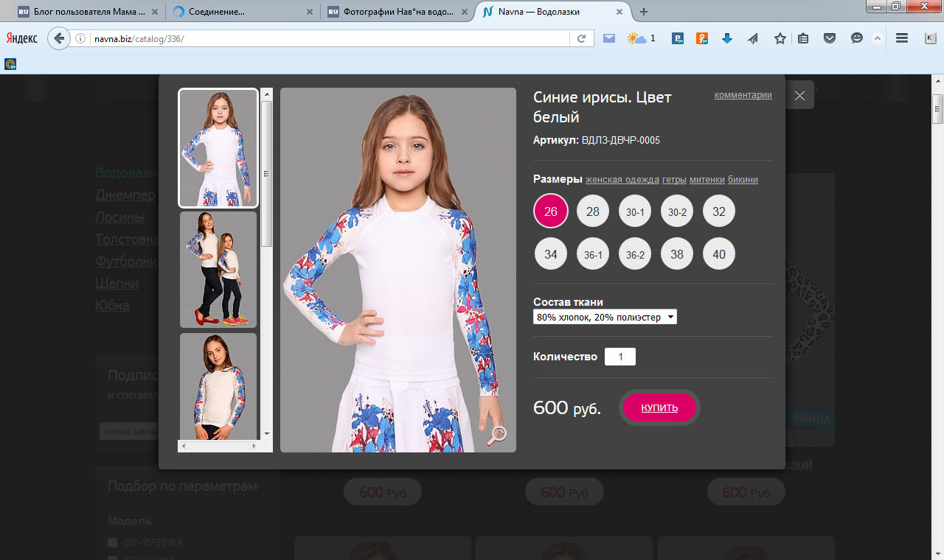Open the Состав ткани dropdown

tap(605, 317)
